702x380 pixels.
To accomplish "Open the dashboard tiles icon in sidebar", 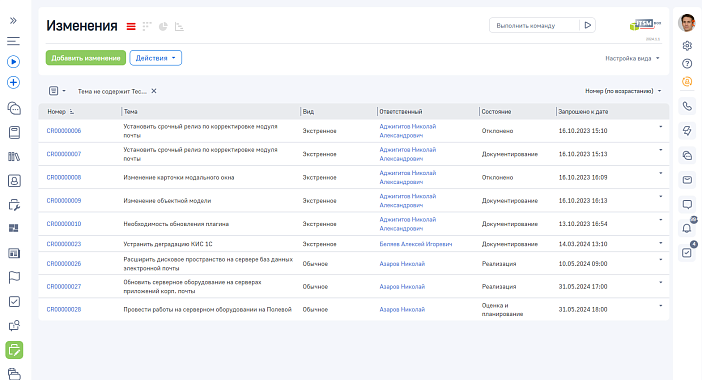I will pos(14,228).
